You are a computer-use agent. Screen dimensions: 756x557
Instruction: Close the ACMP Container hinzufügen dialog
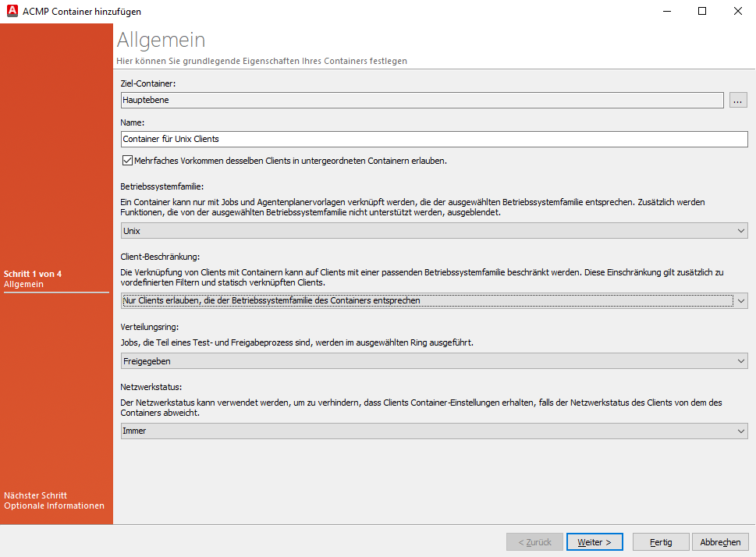click(x=737, y=12)
